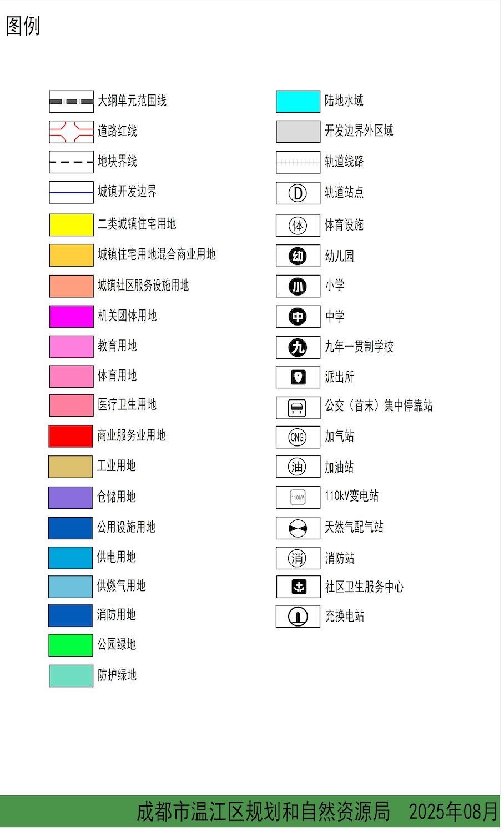Select the police station (派出所) shield icon

pos(298,378)
